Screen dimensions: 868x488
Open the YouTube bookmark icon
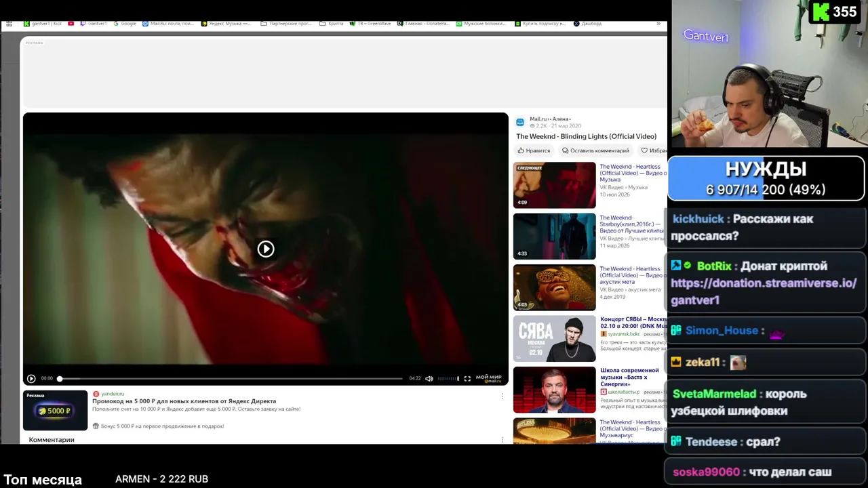[x=71, y=24]
